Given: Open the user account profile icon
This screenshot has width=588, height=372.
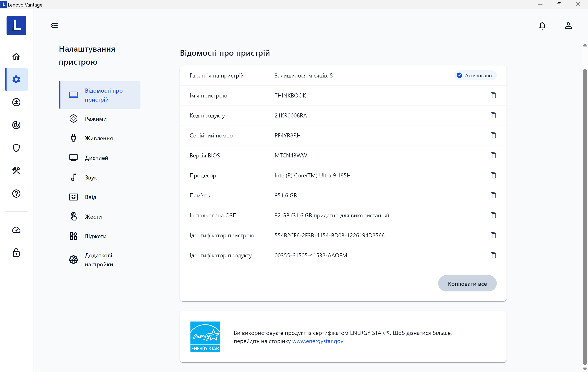Looking at the screenshot, I should click(x=568, y=25).
